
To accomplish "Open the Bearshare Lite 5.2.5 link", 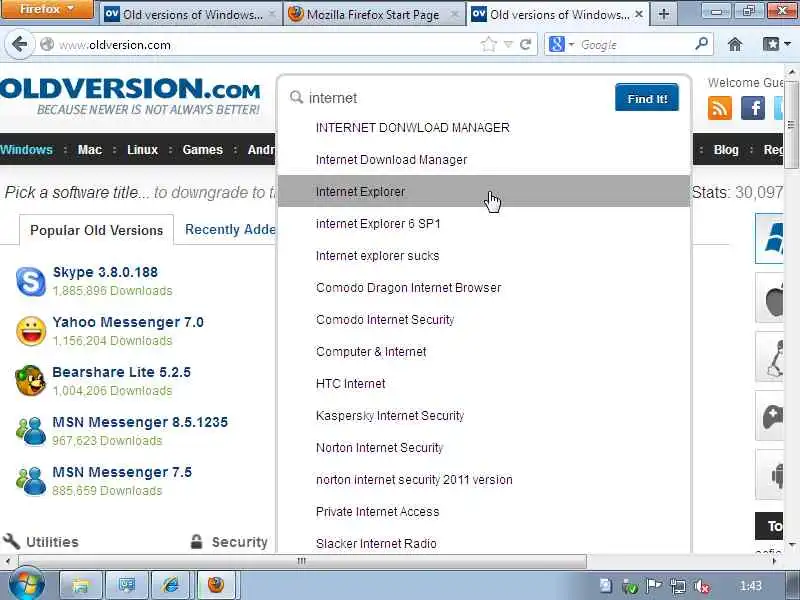I will [121, 372].
